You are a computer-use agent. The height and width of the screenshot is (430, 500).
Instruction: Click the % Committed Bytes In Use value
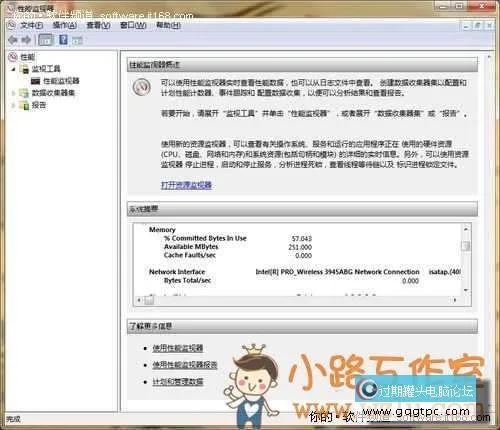(x=302, y=239)
